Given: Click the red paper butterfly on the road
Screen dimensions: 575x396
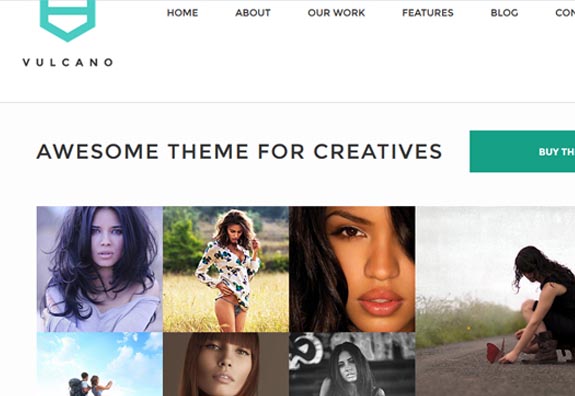Looking at the screenshot, I should 495,351.
